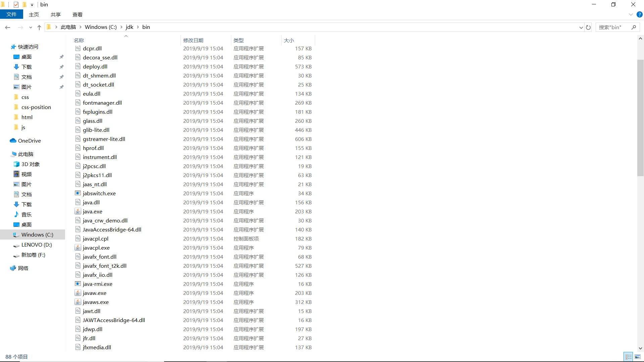The width and height of the screenshot is (644, 362).
Task: Select 网络 in the navigation pane
Action: (23, 268)
